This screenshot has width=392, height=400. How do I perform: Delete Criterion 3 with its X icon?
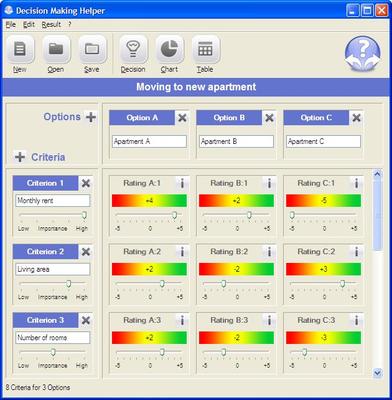click(x=86, y=320)
